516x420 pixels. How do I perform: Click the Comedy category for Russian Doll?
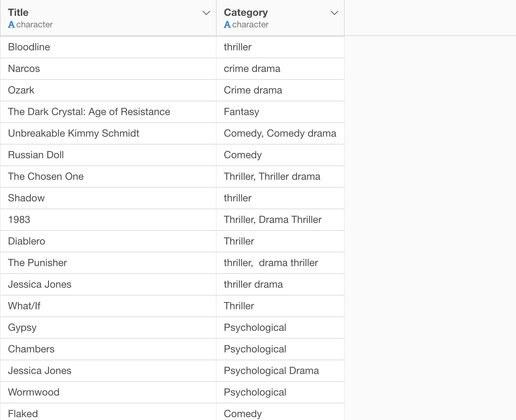click(x=280, y=155)
